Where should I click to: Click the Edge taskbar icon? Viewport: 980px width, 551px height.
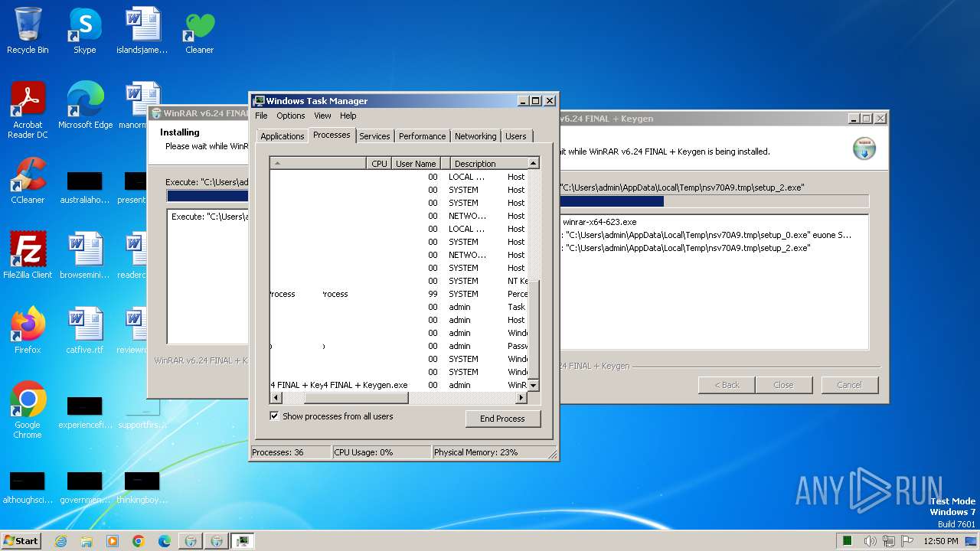(165, 541)
